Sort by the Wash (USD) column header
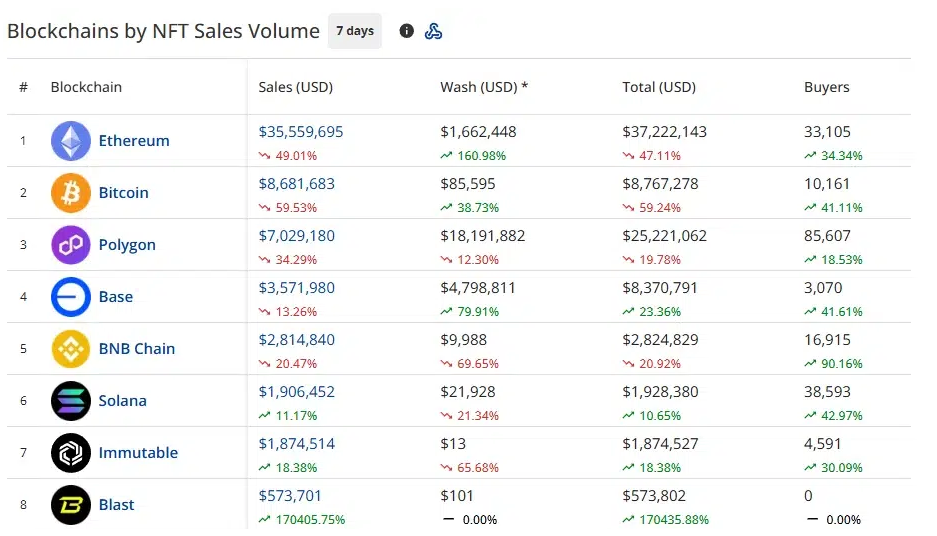Screen dimensions: 937x536 [484, 87]
